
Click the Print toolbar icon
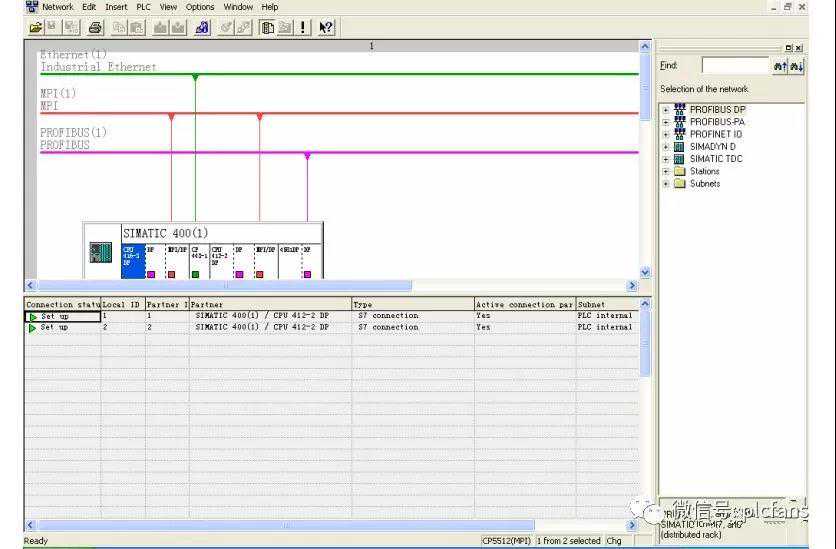click(x=95, y=28)
